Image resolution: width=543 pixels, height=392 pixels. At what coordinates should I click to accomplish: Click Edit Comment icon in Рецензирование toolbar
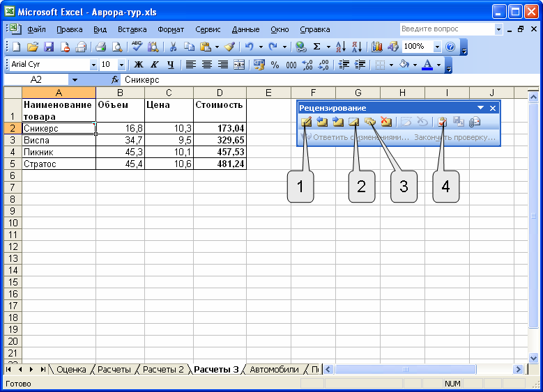[x=307, y=122]
